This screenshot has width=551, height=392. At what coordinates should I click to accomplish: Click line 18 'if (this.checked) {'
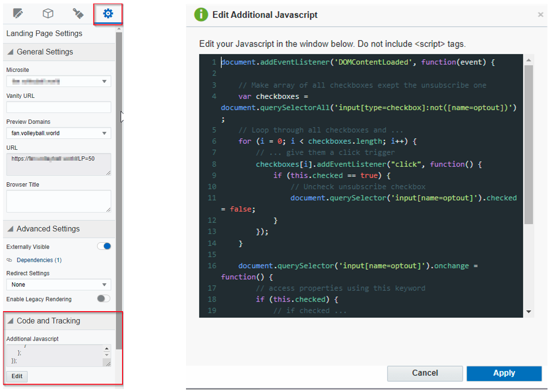point(297,299)
